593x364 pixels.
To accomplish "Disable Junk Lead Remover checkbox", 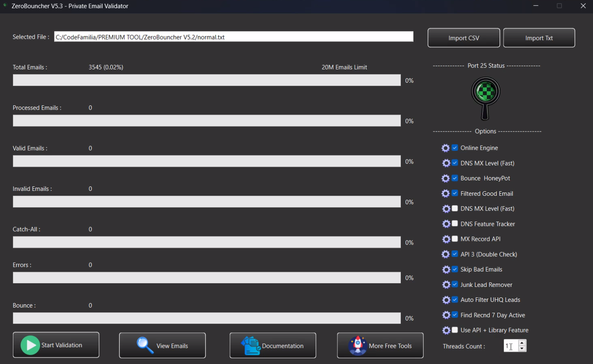I will coord(455,285).
